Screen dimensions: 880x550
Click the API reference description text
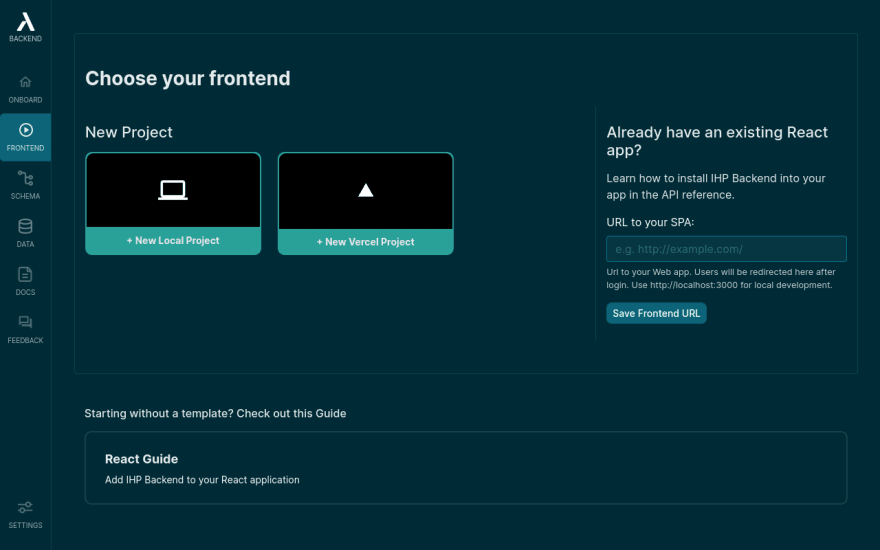tap(716, 186)
